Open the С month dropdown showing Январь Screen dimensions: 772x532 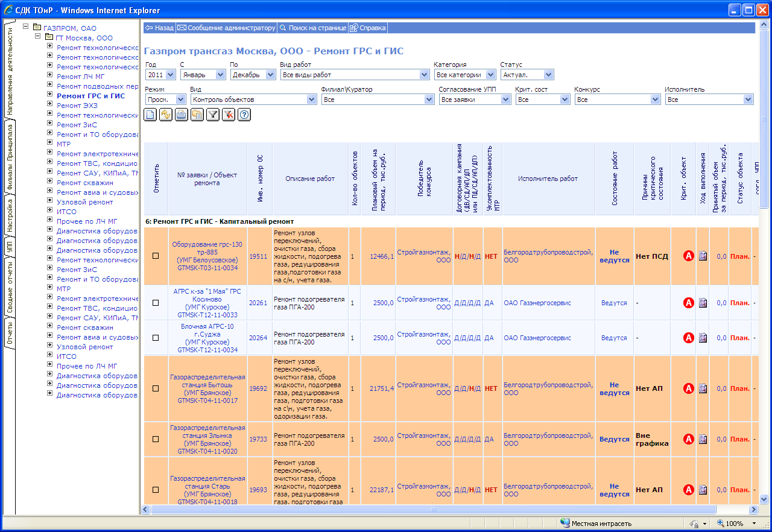(x=203, y=75)
